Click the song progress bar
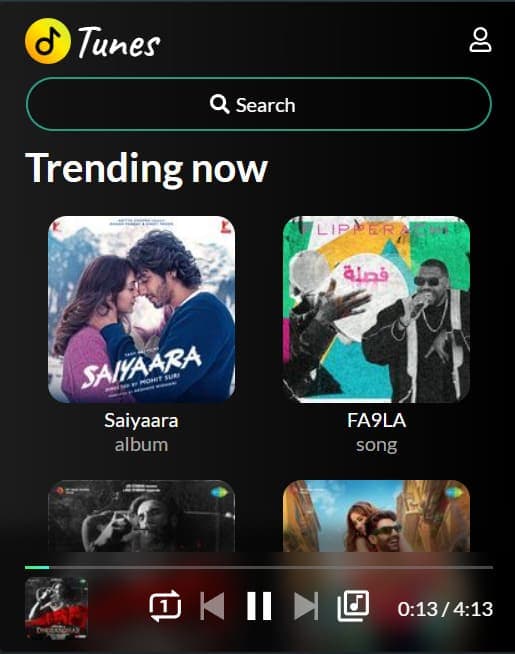 (x=259, y=567)
